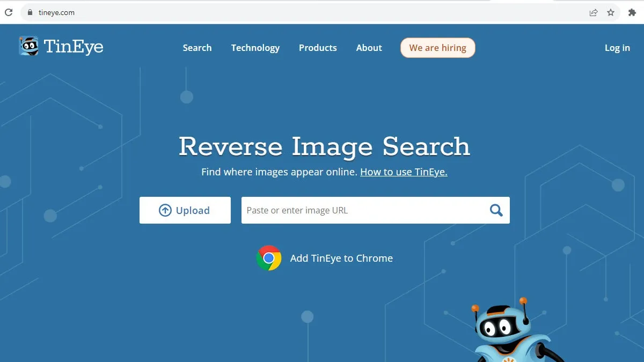
Task: Click the Add TinEye to Chrome text
Action: coord(341,258)
